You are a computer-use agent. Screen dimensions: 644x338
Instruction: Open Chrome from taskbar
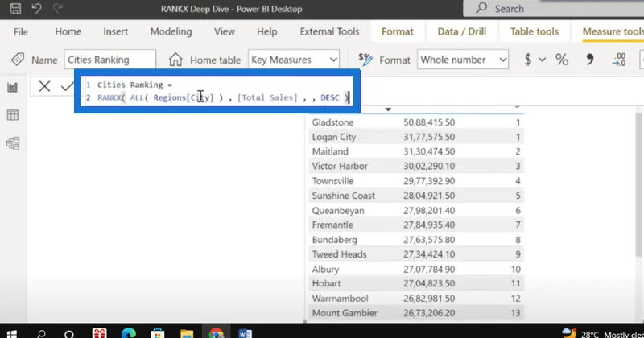(x=216, y=333)
